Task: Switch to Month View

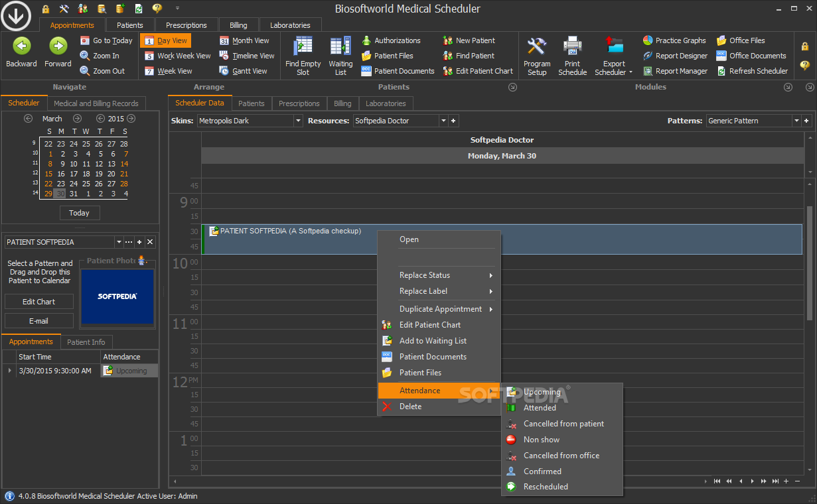Action: (x=244, y=40)
